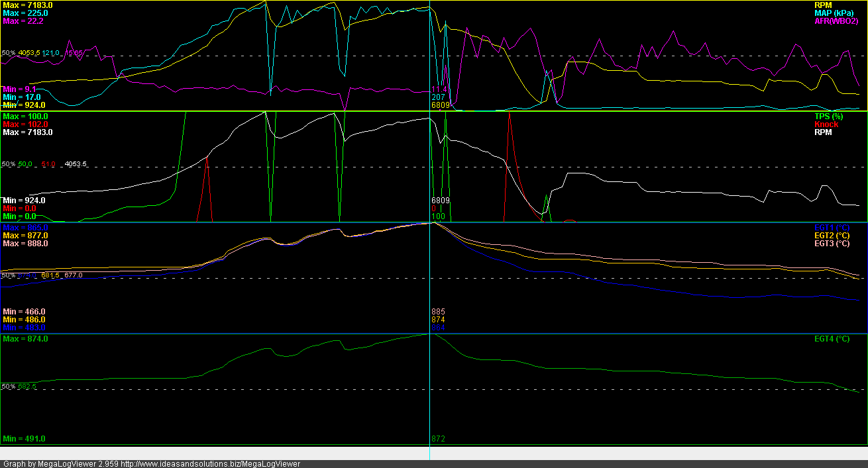Select the "TPS (%)" legend label
The image size is (868, 468).
[828, 117]
